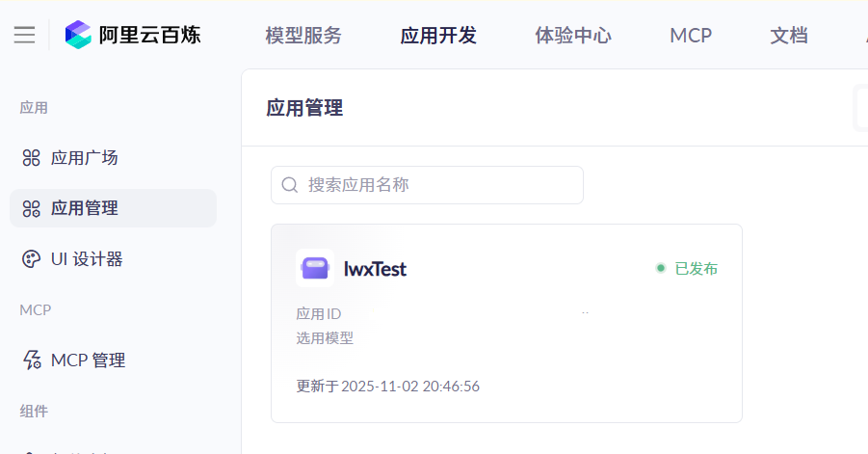The height and width of the screenshot is (454, 868).
Task: Open the lwxTest application name
Action: pyautogui.click(x=375, y=269)
